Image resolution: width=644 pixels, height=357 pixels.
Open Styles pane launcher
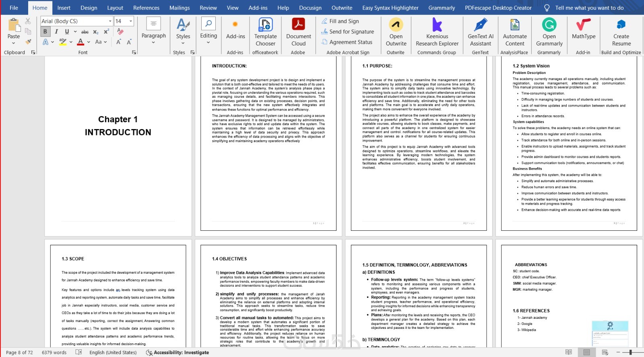click(192, 52)
